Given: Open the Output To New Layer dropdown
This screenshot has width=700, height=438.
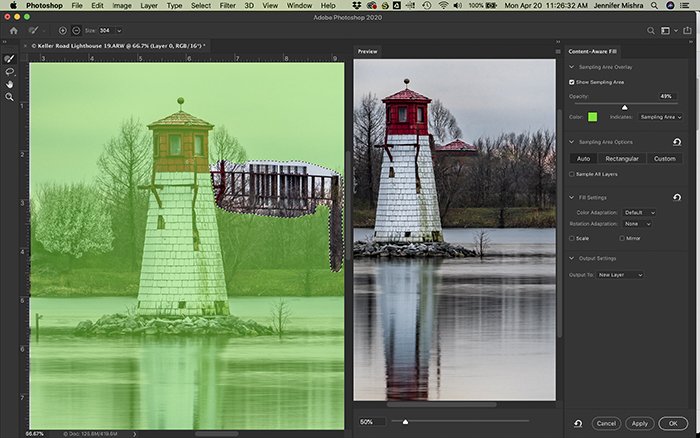Looking at the screenshot, I should [x=620, y=275].
